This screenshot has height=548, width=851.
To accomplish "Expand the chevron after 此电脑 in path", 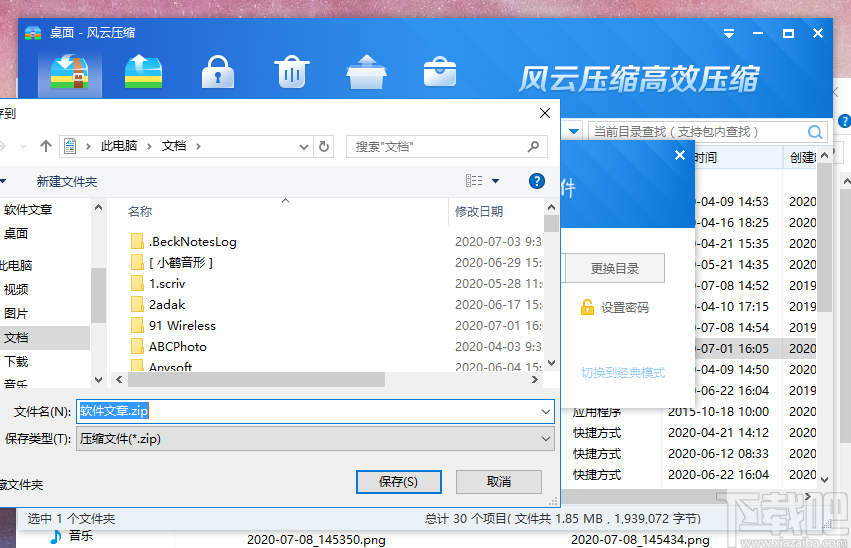I will 149,146.
